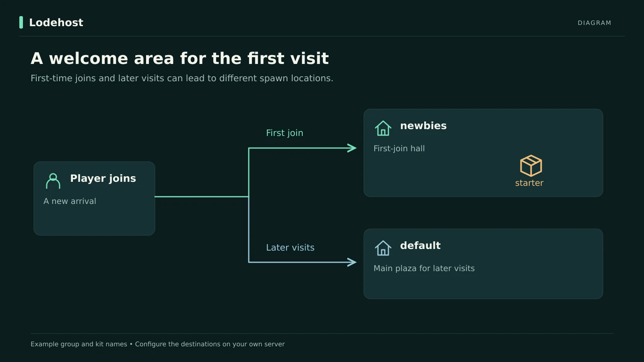This screenshot has width=644, height=362.
Task: Click the Lodehost brand name
Action: click(x=56, y=23)
